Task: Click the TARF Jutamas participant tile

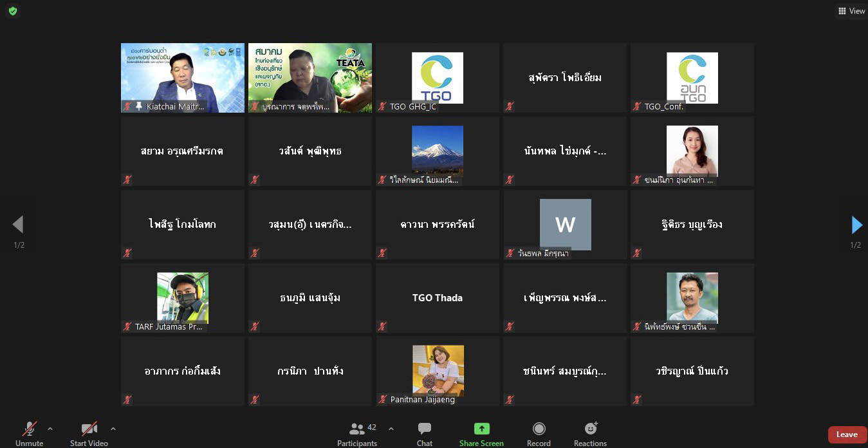Action: tap(183, 298)
